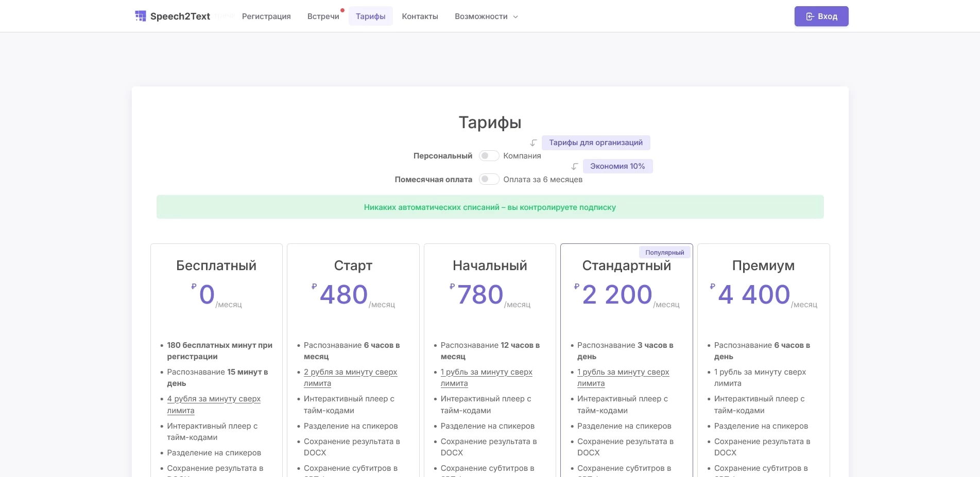Click the arrow icon beside Тарифы для организаций

tap(534, 143)
